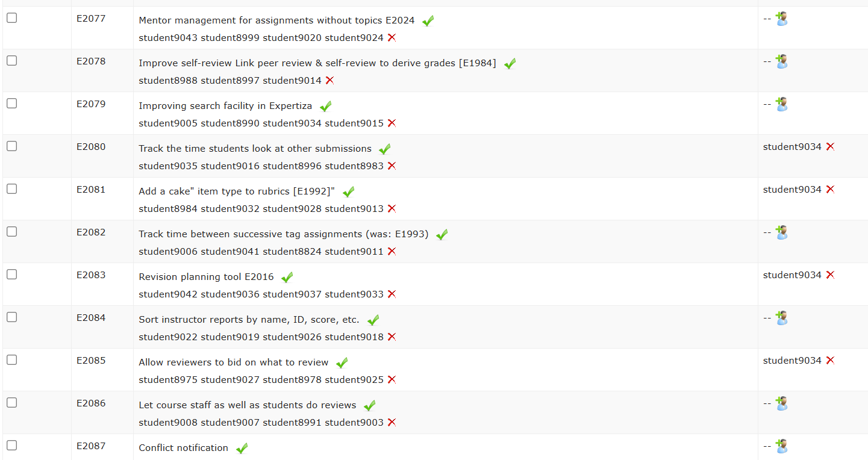868x460 pixels.
Task: Click add-participant icon in E2086 row
Action: pyautogui.click(x=781, y=404)
